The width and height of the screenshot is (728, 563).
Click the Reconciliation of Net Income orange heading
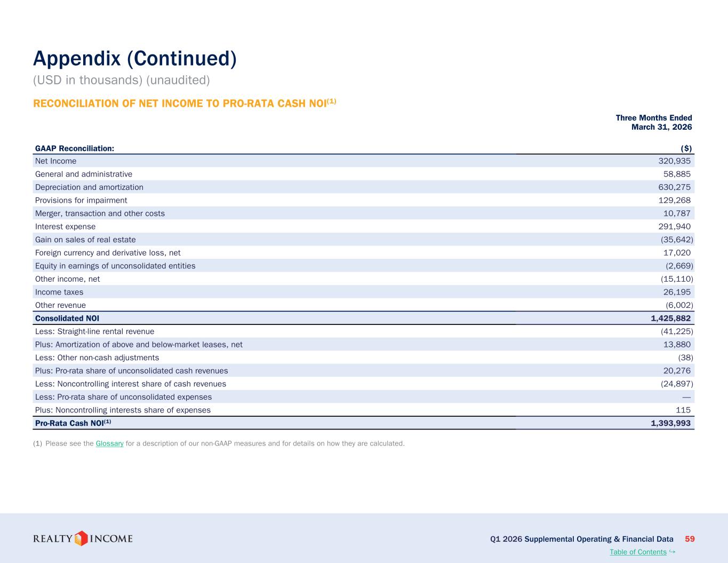[185, 102]
